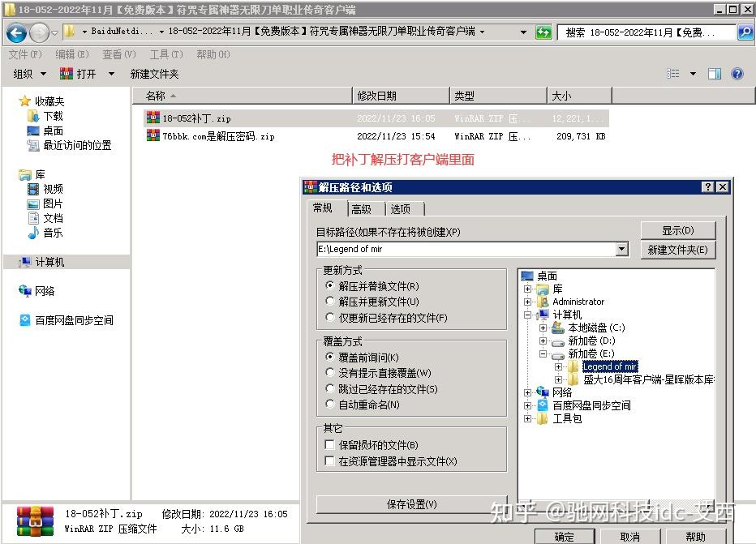Collapse 计算机 node in folder tree
Viewport: 756px width, 544px height.
[527, 315]
